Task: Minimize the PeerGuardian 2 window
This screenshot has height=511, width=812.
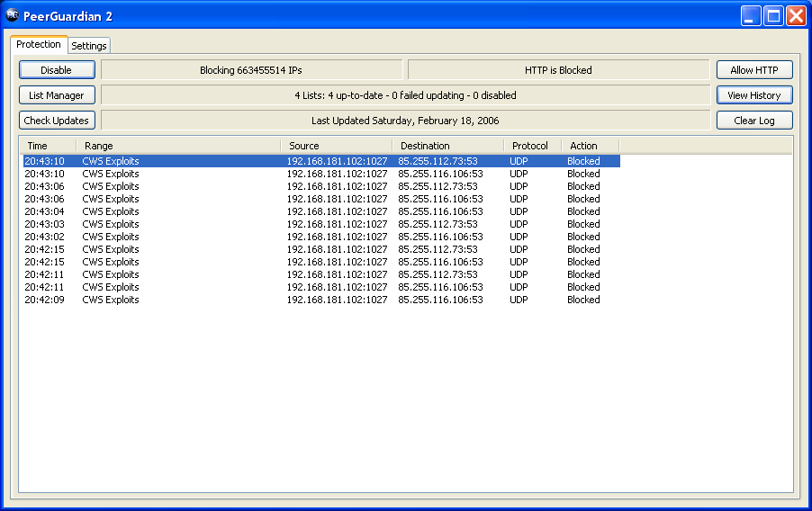Action: point(751,15)
